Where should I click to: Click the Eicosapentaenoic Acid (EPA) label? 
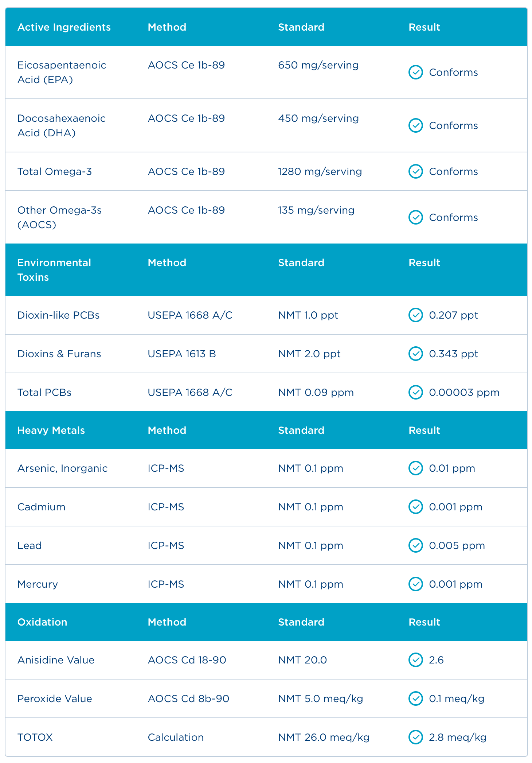point(62,72)
